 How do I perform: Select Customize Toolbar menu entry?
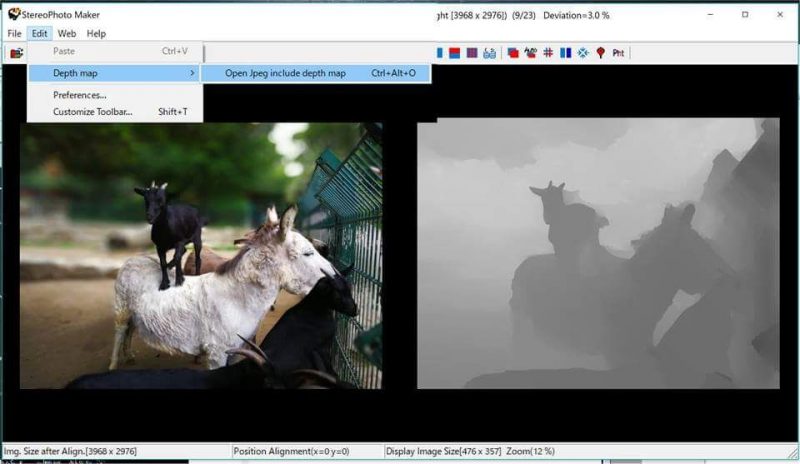[92, 111]
